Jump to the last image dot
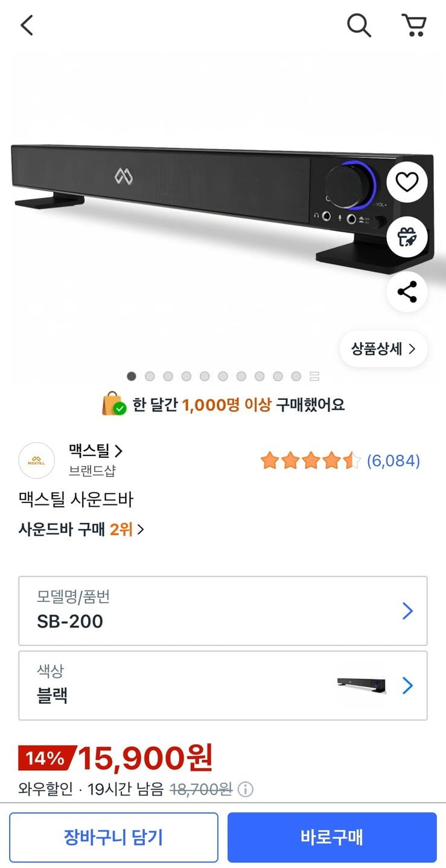446x868 pixels. click(296, 376)
